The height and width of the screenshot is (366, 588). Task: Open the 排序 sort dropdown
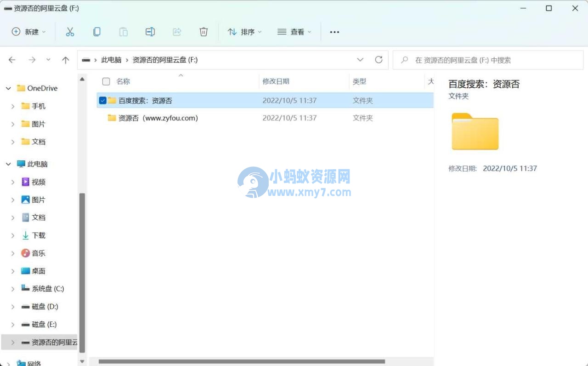coord(244,32)
